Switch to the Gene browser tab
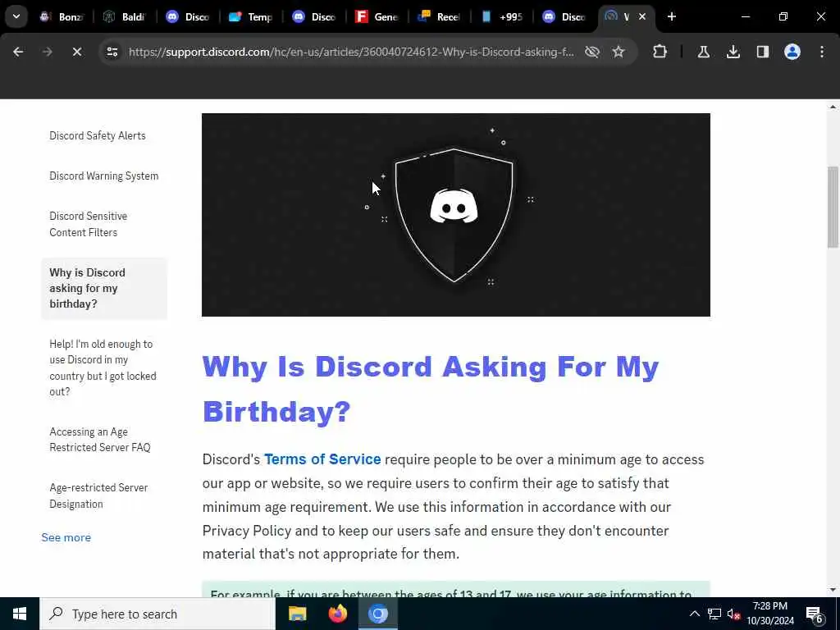This screenshot has width=840, height=630. [378, 16]
